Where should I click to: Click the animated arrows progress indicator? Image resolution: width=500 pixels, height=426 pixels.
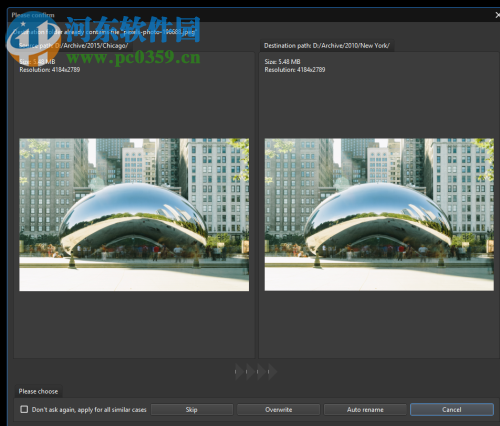tap(256, 372)
